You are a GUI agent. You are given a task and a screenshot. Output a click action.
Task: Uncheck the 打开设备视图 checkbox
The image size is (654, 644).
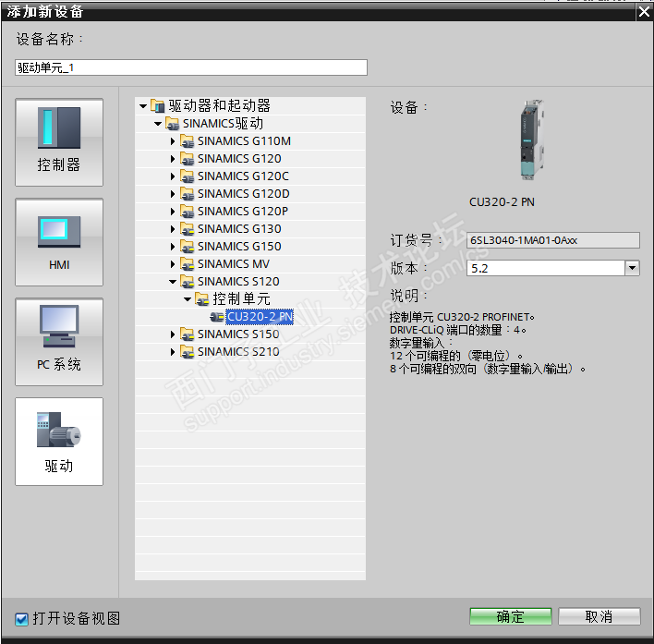[x=21, y=619]
